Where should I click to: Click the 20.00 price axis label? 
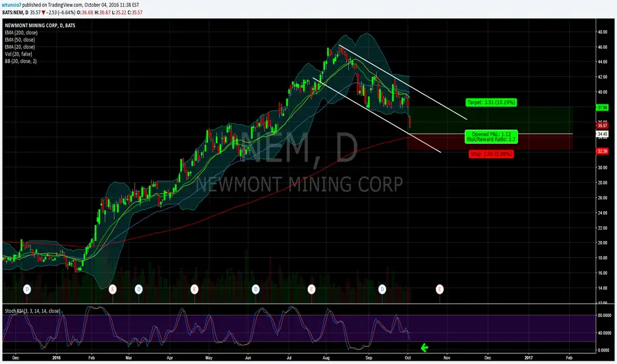[x=602, y=243]
